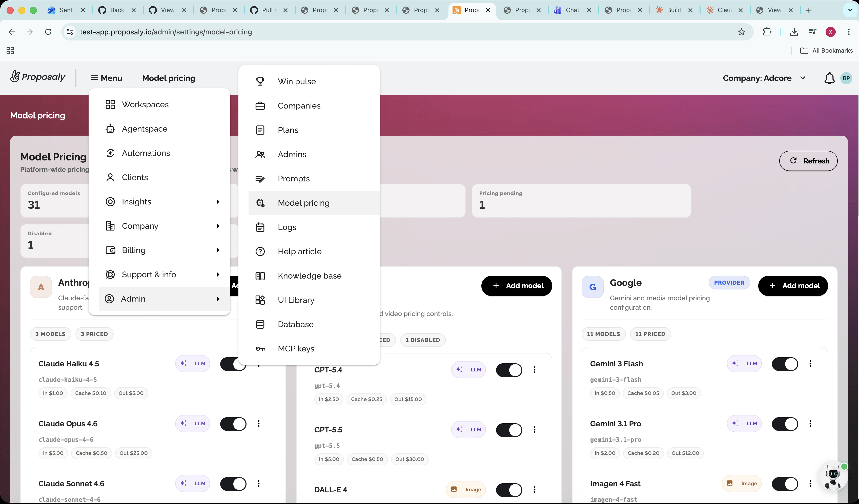Toggle the GPT-5.4 model switch
The height and width of the screenshot is (504, 859).
click(x=509, y=370)
